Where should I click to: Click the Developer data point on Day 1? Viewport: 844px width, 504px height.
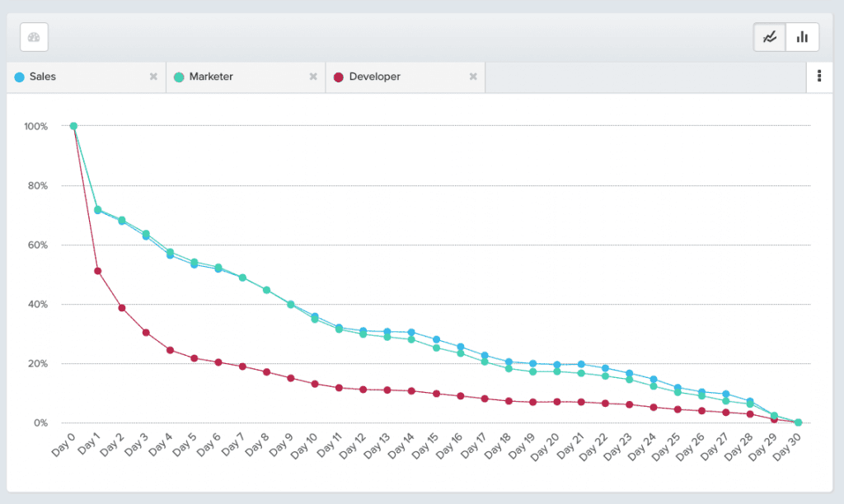click(98, 271)
